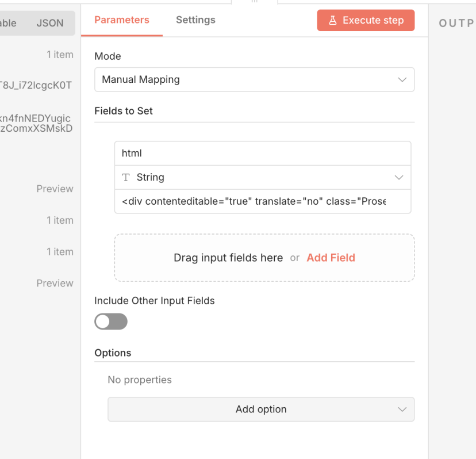Click the chevron on the Mode selector
This screenshot has width=476, height=459.
[402, 80]
